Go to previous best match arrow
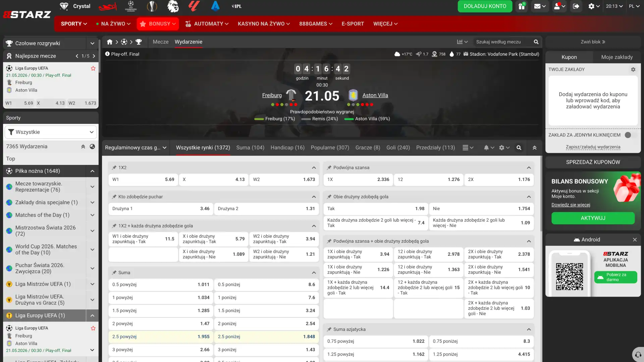 click(77, 56)
